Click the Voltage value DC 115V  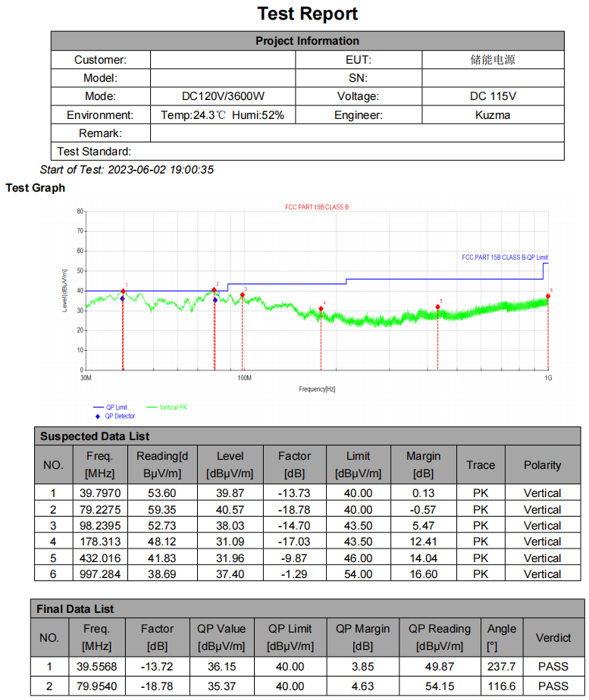pyautogui.click(x=493, y=96)
